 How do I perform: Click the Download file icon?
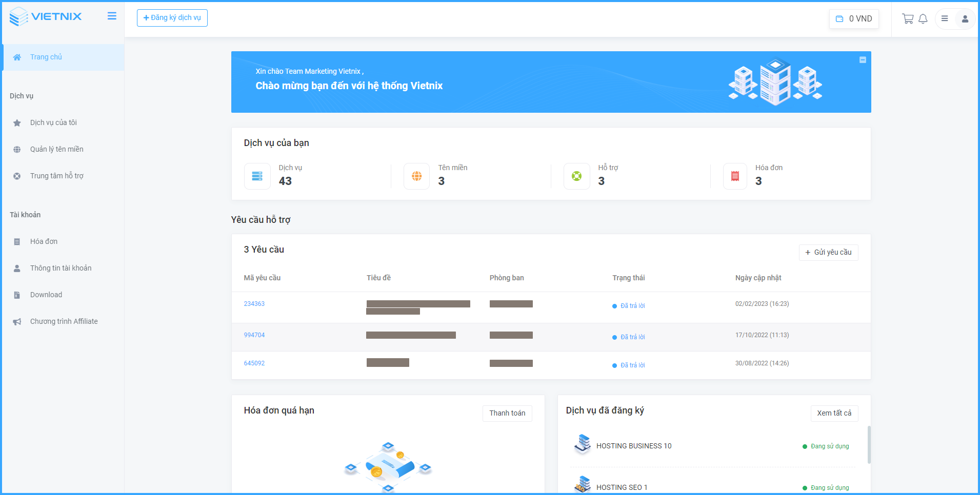pos(17,295)
